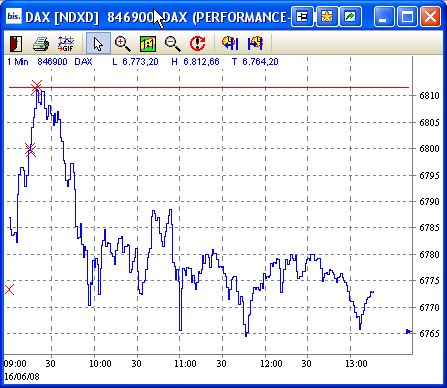Click the 'L 6.773,20' value
The image size is (447, 388).
tap(135, 62)
